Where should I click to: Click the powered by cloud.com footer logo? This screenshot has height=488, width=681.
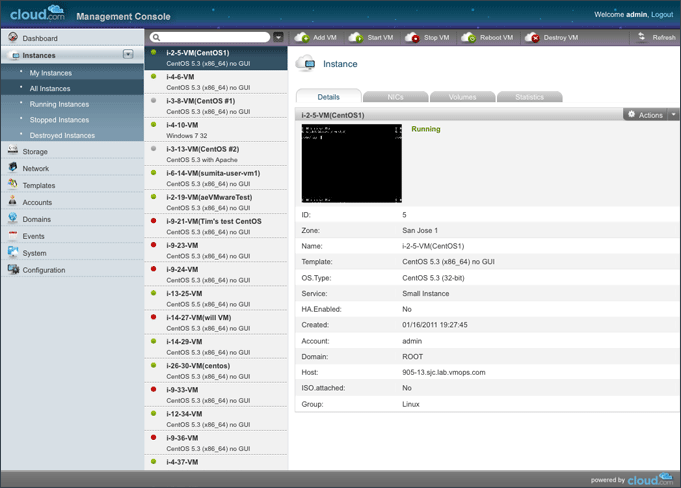coord(650,479)
